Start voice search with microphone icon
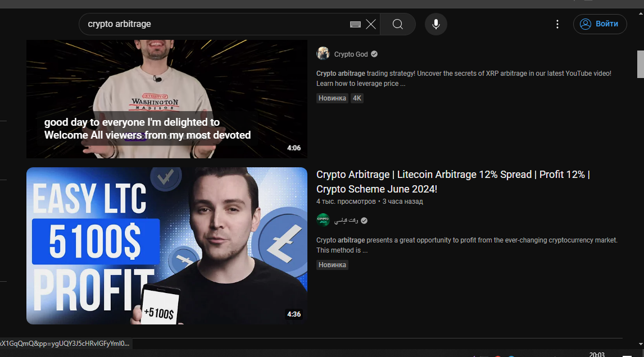 coord(436,24)
